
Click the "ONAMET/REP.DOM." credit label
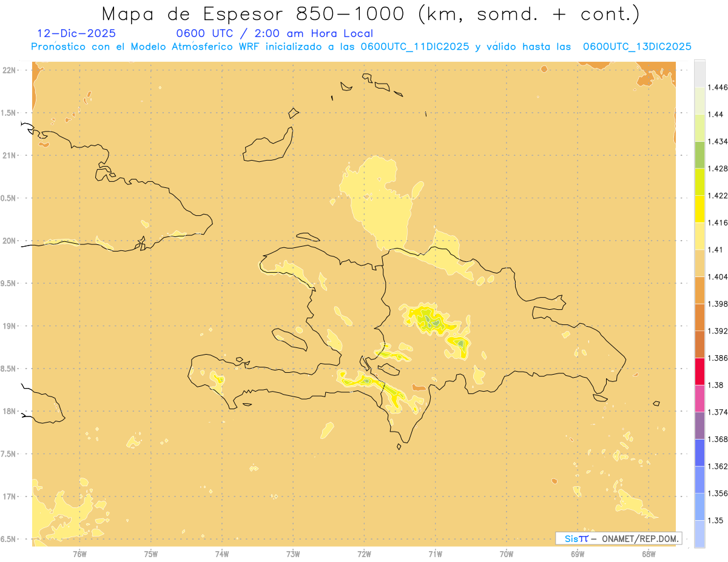[x=639, y=538]
